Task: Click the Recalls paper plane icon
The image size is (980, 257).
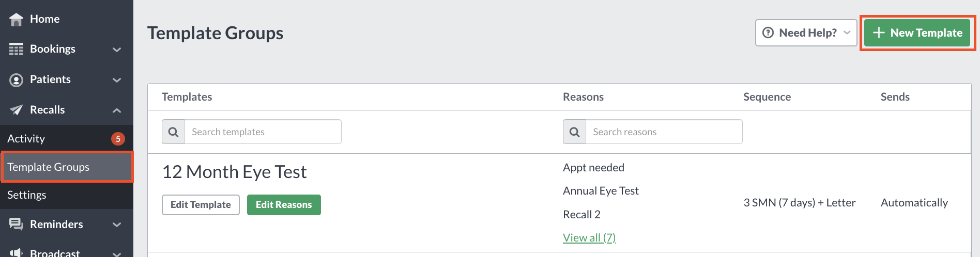Action: pyautogui.click(x=16, y=110)
